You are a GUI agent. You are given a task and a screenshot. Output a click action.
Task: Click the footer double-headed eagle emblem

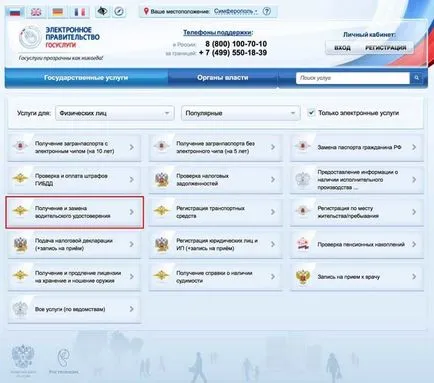pyautogui.click(x=23, y=357)
